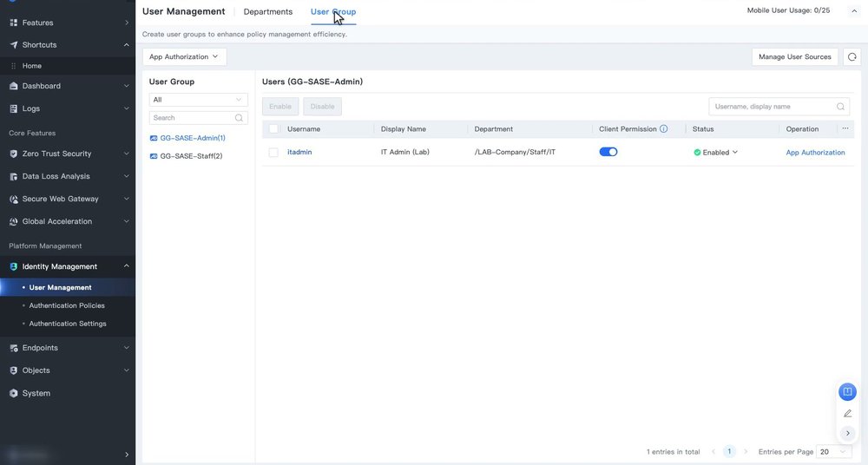Click the Mobile User Usage: 0/25 text
Viewport: 868px width, 465px height.
(788, 10)
